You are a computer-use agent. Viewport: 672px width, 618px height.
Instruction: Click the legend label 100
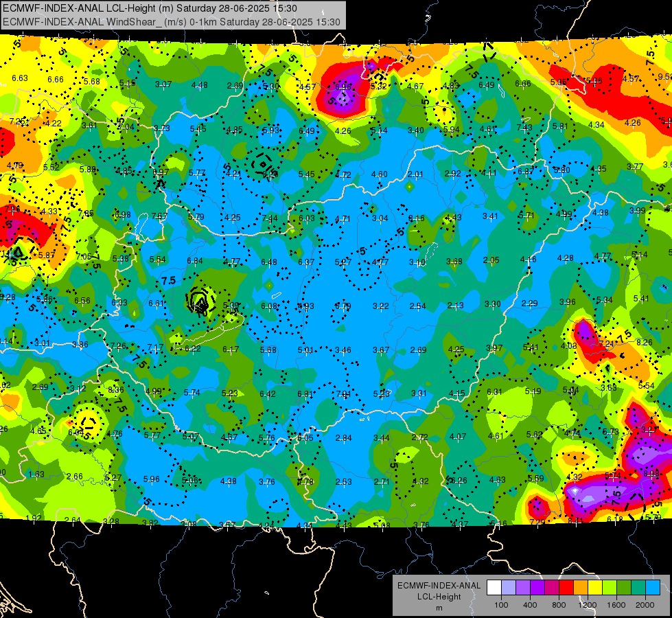501,605
